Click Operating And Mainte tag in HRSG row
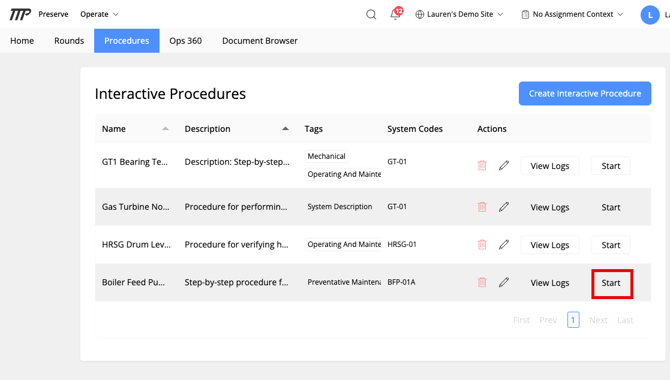The height and width of the screenshot is (380, 670). (x=343, y=244)
